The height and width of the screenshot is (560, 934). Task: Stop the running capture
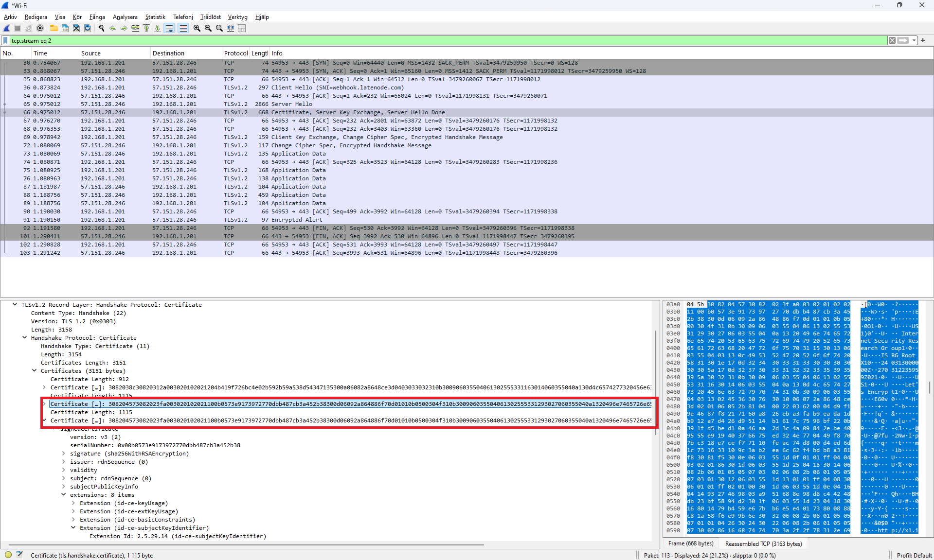(x=18, y=28)
